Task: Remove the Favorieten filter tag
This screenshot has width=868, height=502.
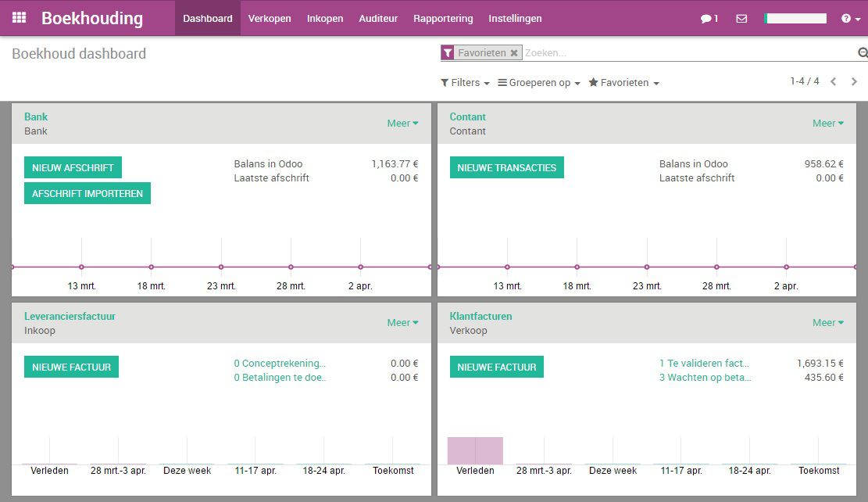Action: 514,52
